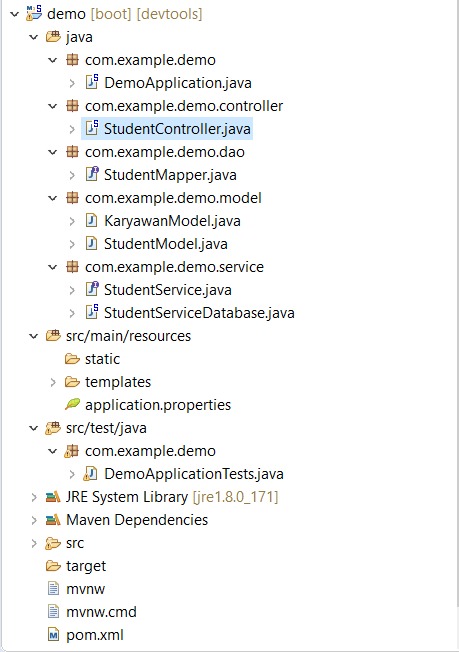This screenshot has width=459, height=652.
Task: Click the DemoApplication.java file icon
Action: (92, 82)
